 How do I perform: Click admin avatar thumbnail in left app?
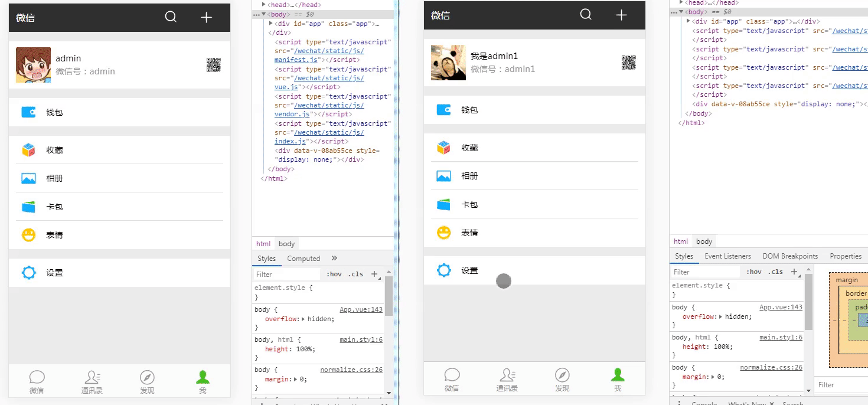33,65
